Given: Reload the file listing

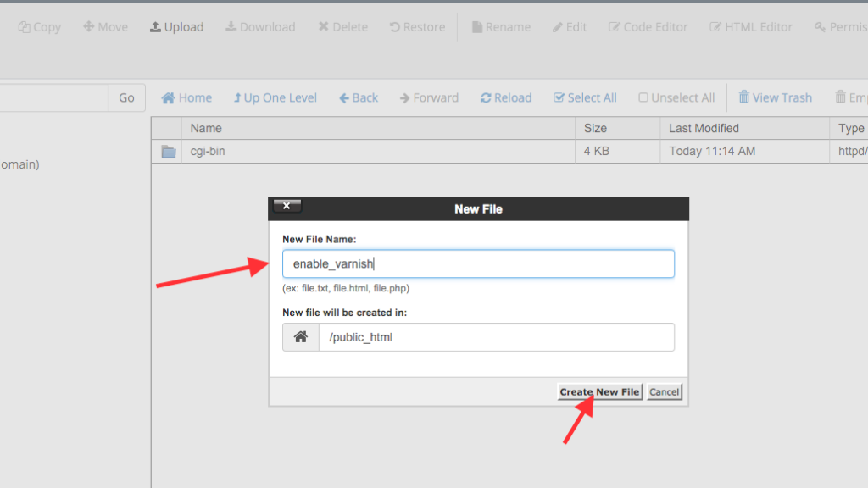Looking at the screenshot, I should click(506, 98).
